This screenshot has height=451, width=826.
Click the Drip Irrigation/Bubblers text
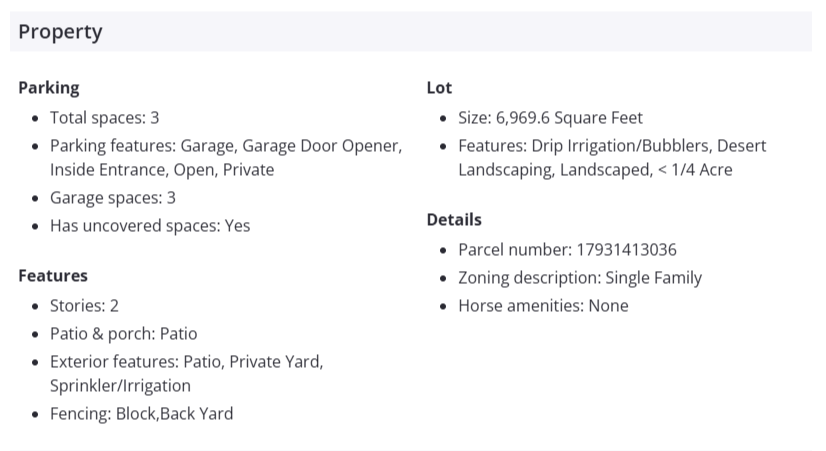point(624,146)
